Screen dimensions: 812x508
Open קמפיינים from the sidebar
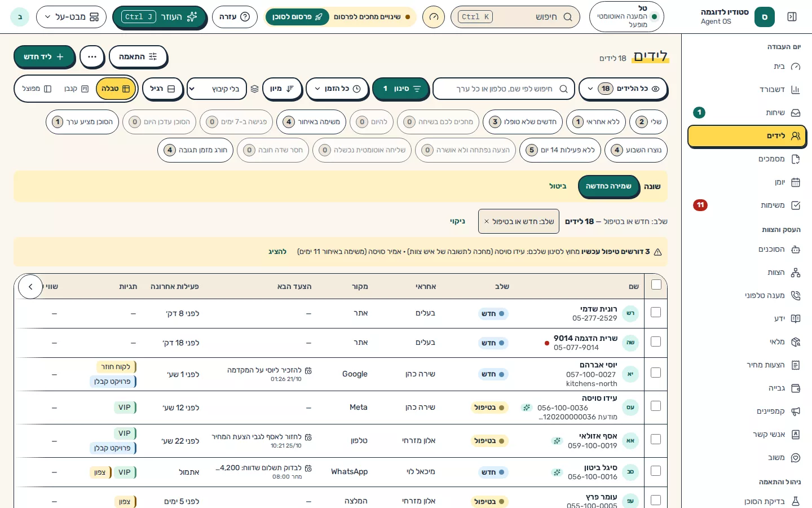(x=747, y=411)
